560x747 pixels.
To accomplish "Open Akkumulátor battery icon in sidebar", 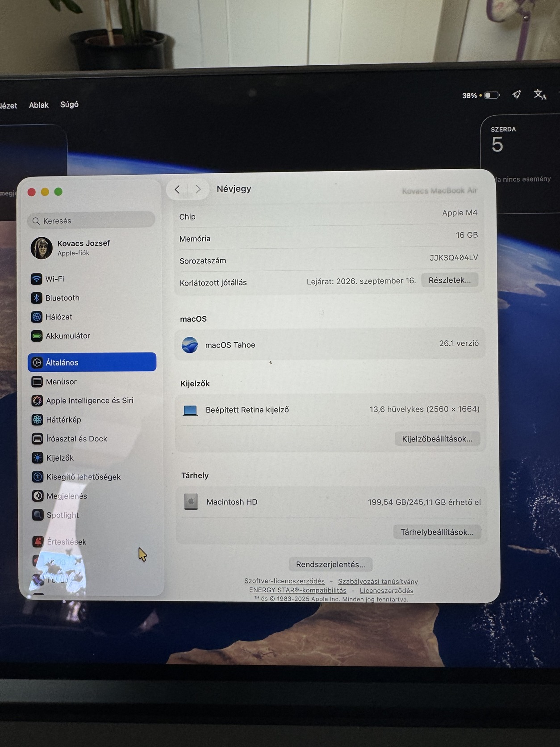I will click(37, 336).
